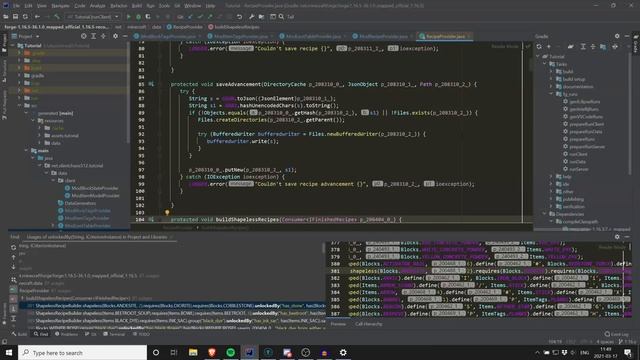Viewport: 640px width, 360px height.
Task: Click the RecipeProvider breadcrumb in navigation bar
Action: click(184, 27)
